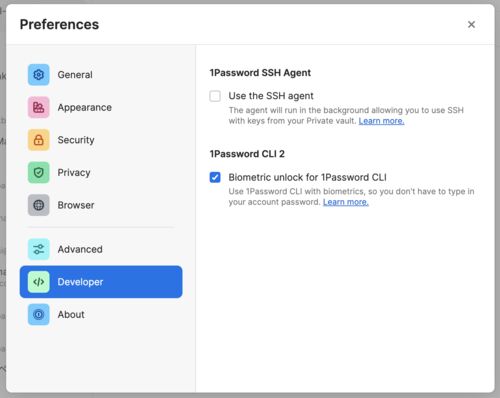The width and height of the screenshot is (500, 398).
Task: Open Browser settings in sidebar
Action: click(101, 205)
